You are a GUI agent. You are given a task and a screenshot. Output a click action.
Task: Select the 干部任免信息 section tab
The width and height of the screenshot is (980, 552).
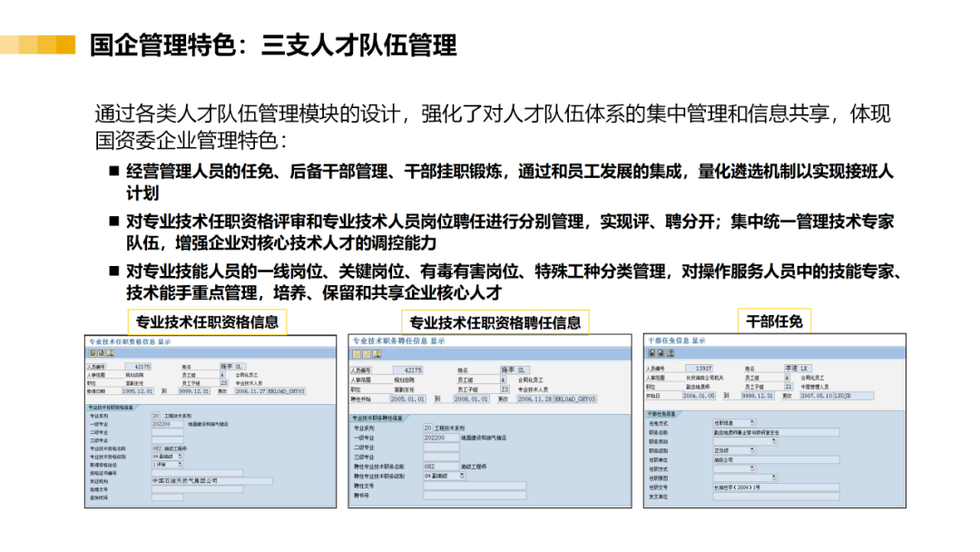(661, 414)
